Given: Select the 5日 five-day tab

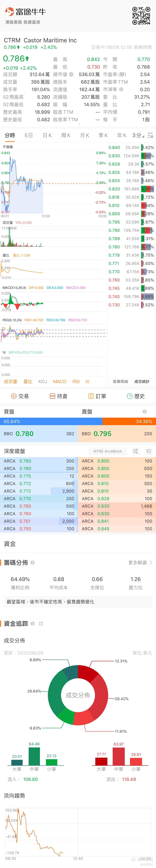Looking at the screenshot, I should coord(29,135).
